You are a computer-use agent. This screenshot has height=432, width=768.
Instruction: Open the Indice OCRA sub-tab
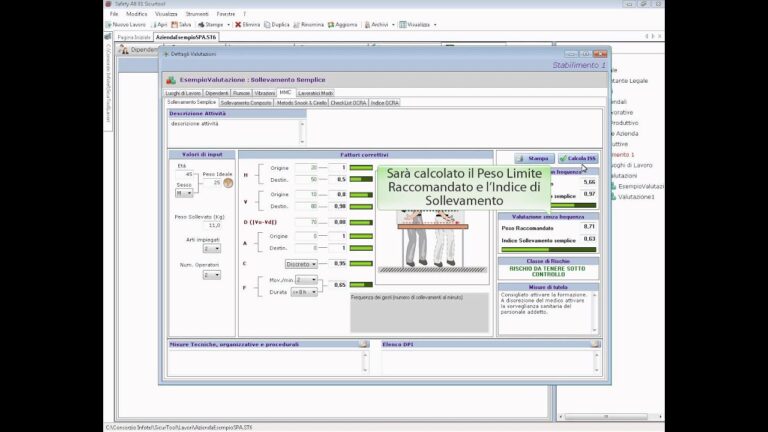[x=384, y=103]
